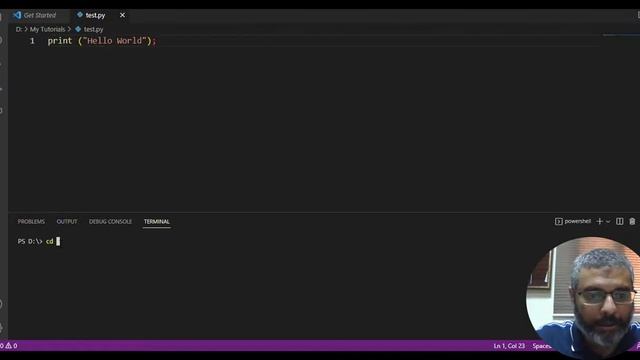640x360 pixels.
Task: Click the minimap at editor top right
Action: click(x=620, y=36)
